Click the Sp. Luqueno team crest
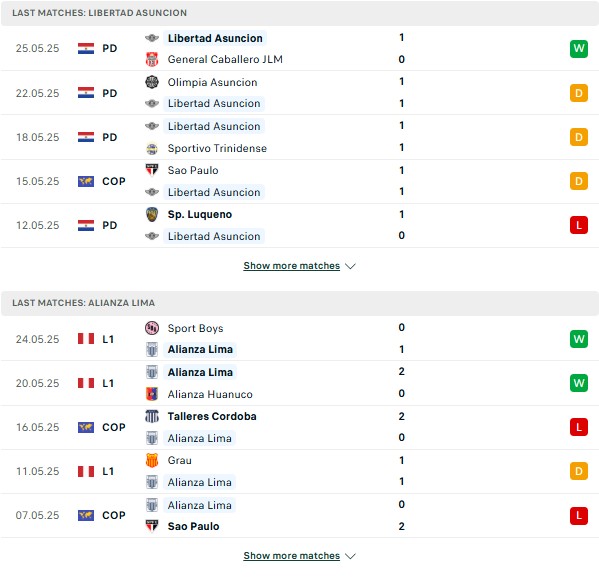This screenshot has height=580, width=599. click(152, 214)
